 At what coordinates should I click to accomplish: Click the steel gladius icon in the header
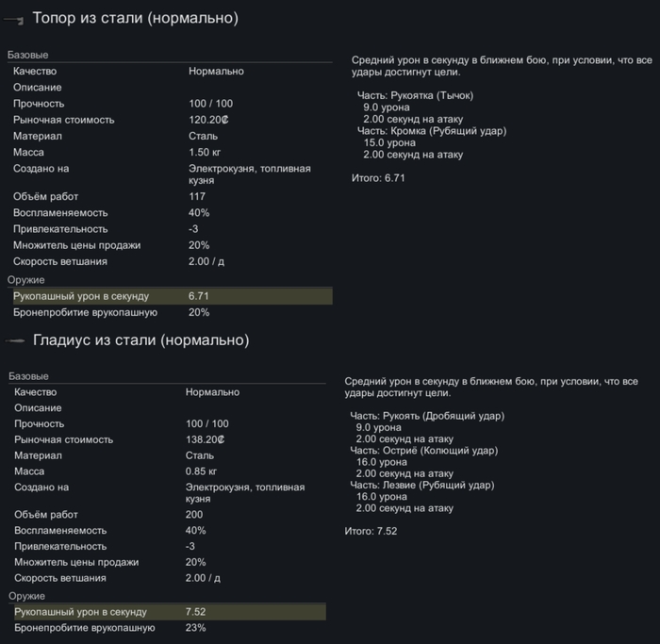click(14, 340)
